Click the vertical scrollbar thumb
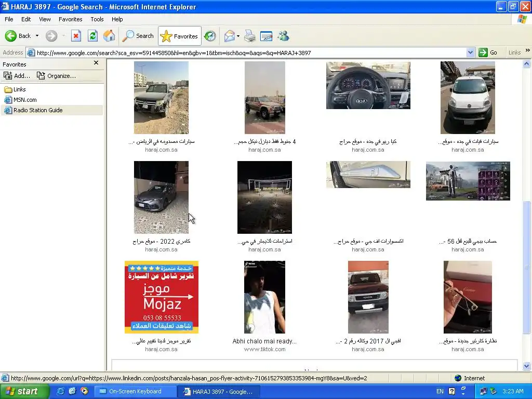532x399 pixels. [527, 268]
